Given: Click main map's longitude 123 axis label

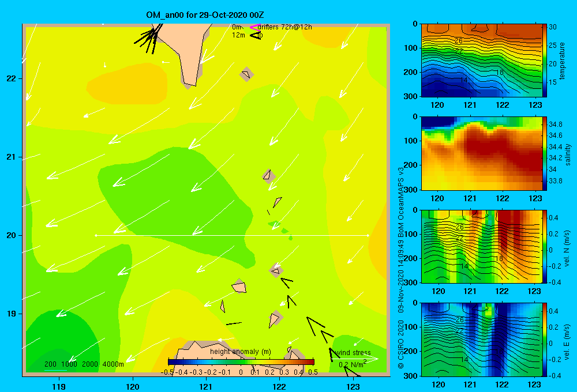Looking at the screenshot, I should (x=353, y=386).
